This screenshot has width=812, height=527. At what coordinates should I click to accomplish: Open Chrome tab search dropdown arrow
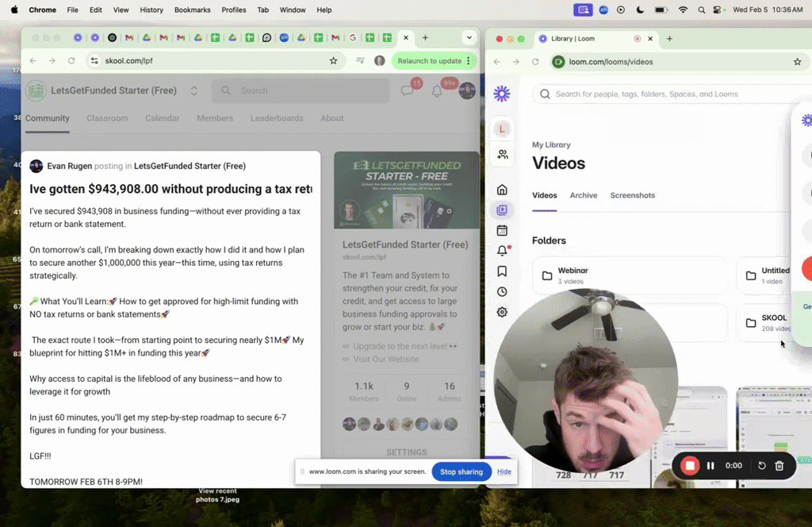pyautogui.click(x=469, y=37)
